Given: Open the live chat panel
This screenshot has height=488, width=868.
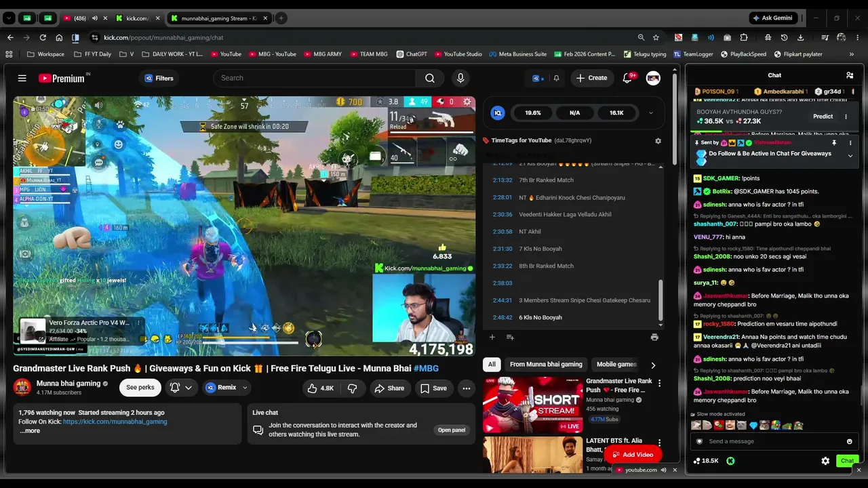Looking at the screenshot, I should point(452,430).
